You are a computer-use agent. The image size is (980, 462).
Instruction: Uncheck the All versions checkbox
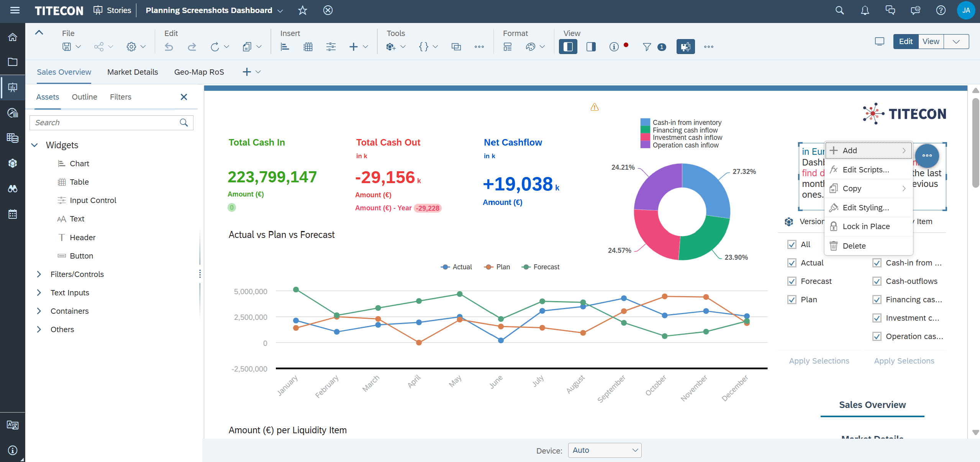pos(792,244)
